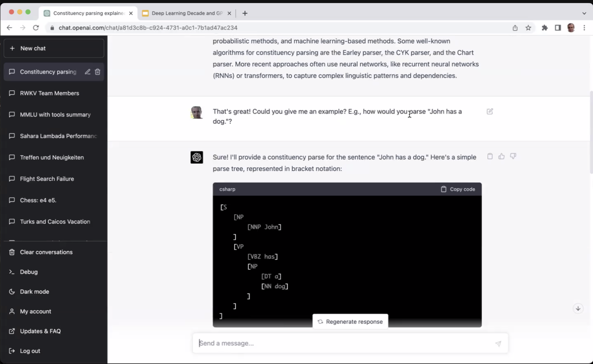
Task: Toggle the browser side panel
Action: pyautogui.click(x=558, y=28)
